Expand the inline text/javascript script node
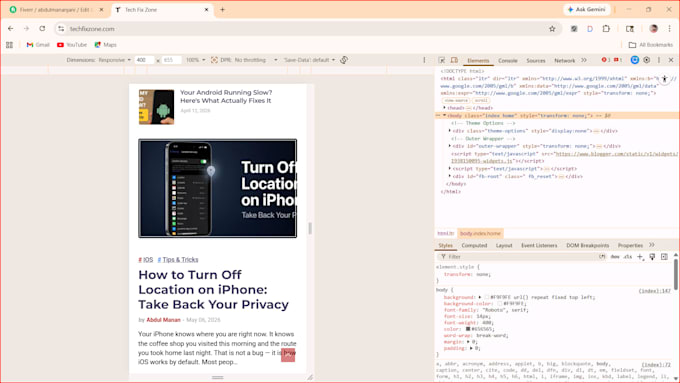Screen dimensions: 680x383 pyautogui.click(x=450, y=168)
